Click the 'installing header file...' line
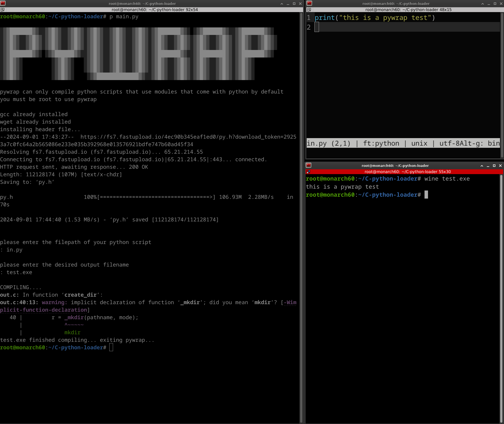 (x=40, y=130)
